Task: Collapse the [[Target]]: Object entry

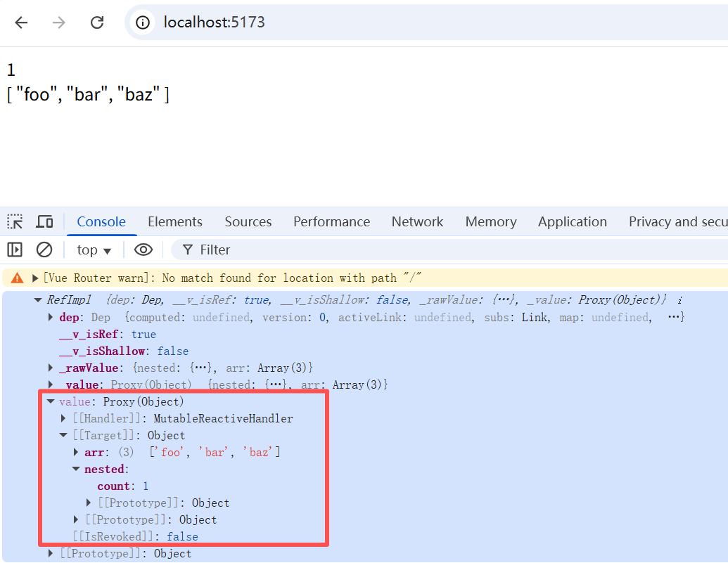Action: [63, 435]
